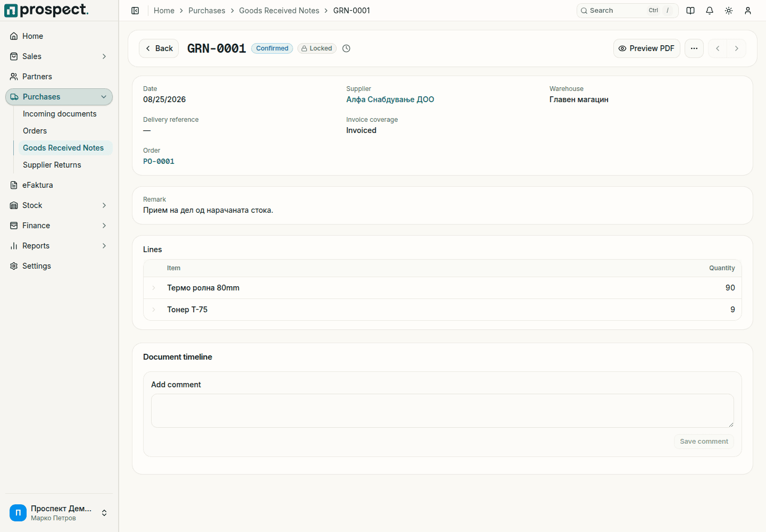This screenshot has height=532, width=766.
Task: Open Partners in sidebar
Action: click(59, 77)
